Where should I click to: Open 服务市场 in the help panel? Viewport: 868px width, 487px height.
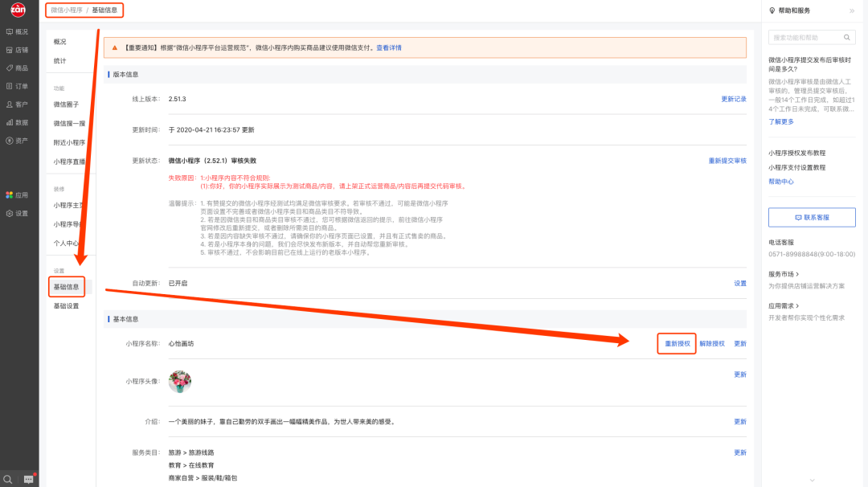784,274
